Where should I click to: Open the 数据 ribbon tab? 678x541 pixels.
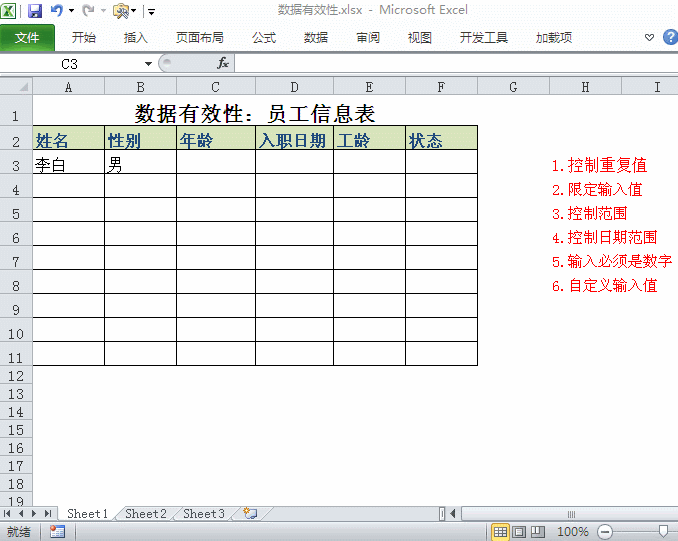[x=316, y=38]
